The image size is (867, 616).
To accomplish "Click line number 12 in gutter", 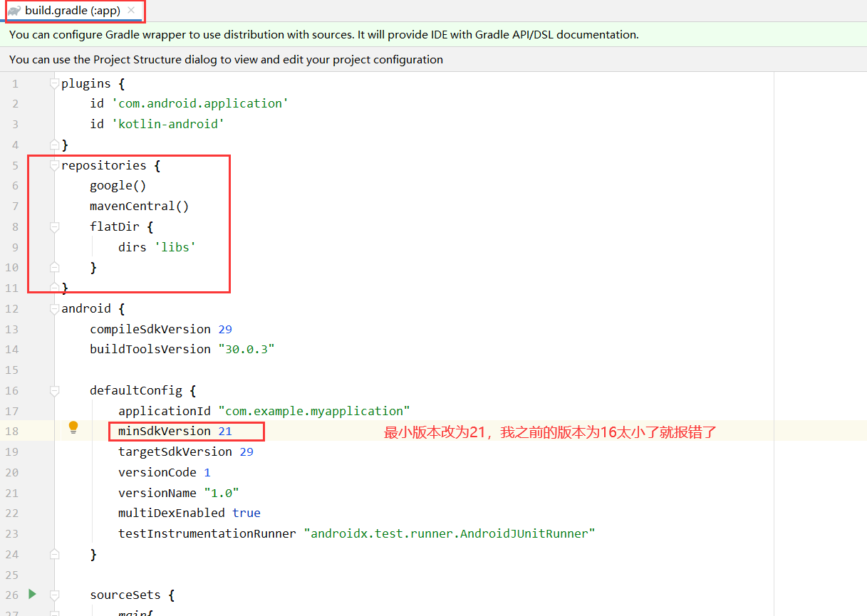I will coord(11,308).
